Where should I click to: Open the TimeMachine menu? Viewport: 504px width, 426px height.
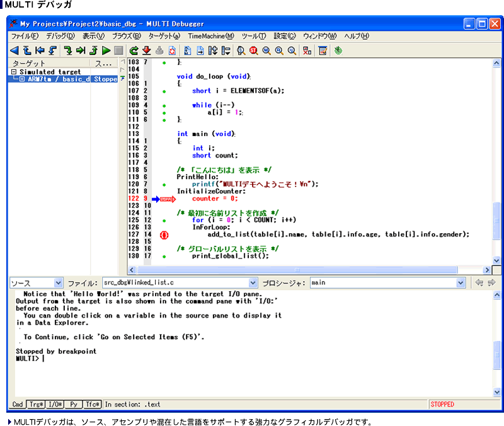coord(210,36)
